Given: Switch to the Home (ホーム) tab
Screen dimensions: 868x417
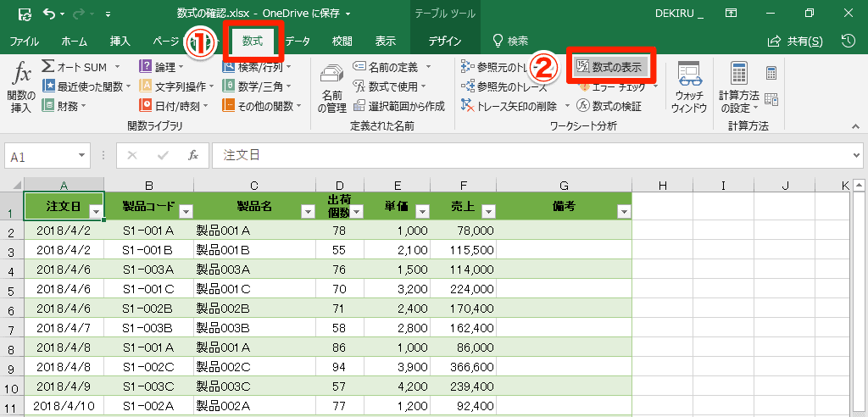Looking at the screenshot, I should point(75,41).
